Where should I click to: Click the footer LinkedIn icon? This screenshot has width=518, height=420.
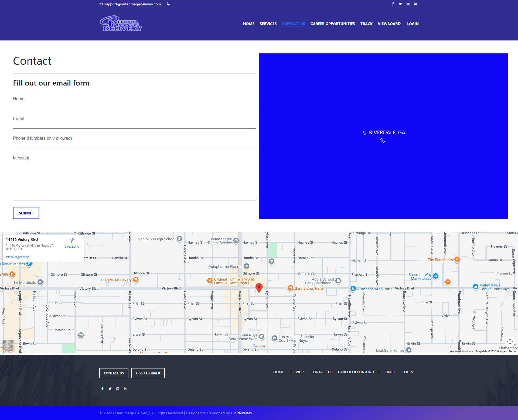tap(125, 389)
